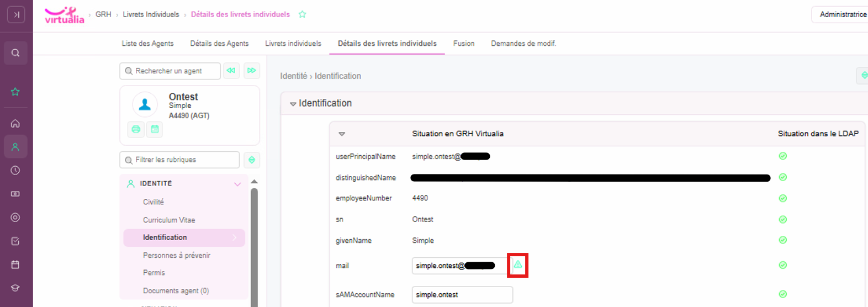Open Livrets individuels tab
Image resolution: width=868 pixels, height=307 pixels.
coord(293,44)
